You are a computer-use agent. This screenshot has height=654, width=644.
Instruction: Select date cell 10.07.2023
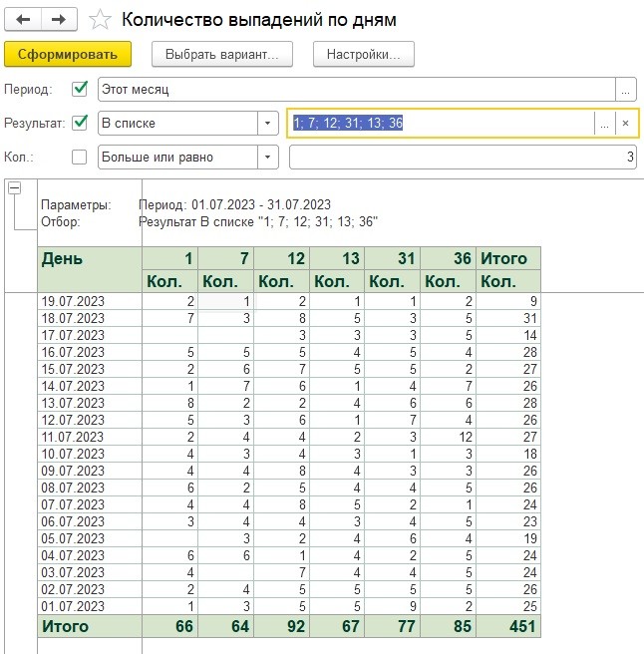90,454
